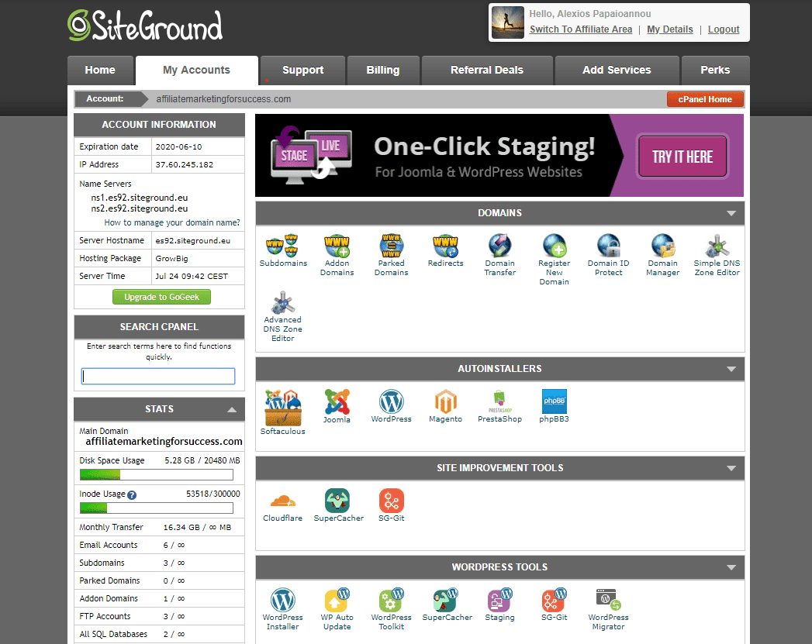Click the SiteGround logo

click(x=145, y=26)
